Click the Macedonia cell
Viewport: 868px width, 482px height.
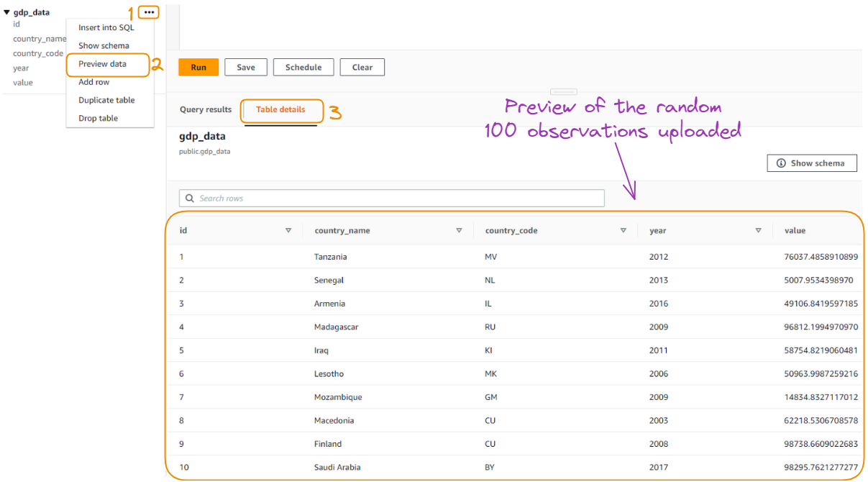(334, 420)
